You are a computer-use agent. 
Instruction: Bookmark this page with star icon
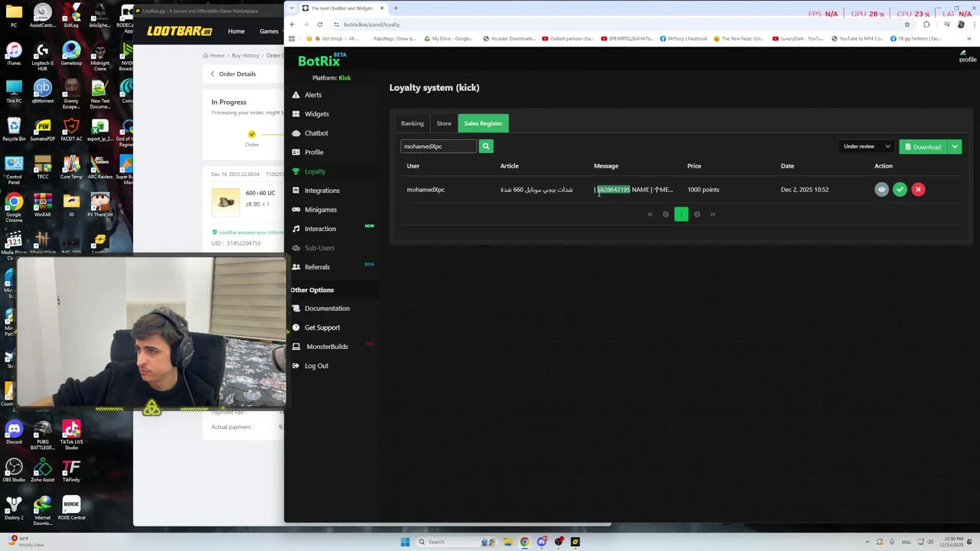(x=907, y=24)
